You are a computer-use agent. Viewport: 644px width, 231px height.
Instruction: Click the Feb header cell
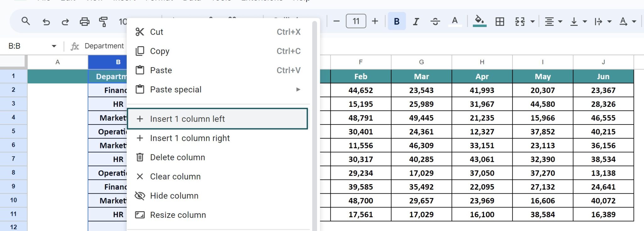pyautogui.click(x=361, y=76)
